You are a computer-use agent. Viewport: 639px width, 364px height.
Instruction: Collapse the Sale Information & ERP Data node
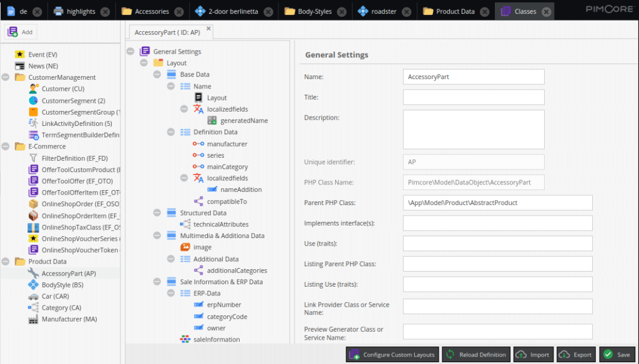tap(157, 281)
